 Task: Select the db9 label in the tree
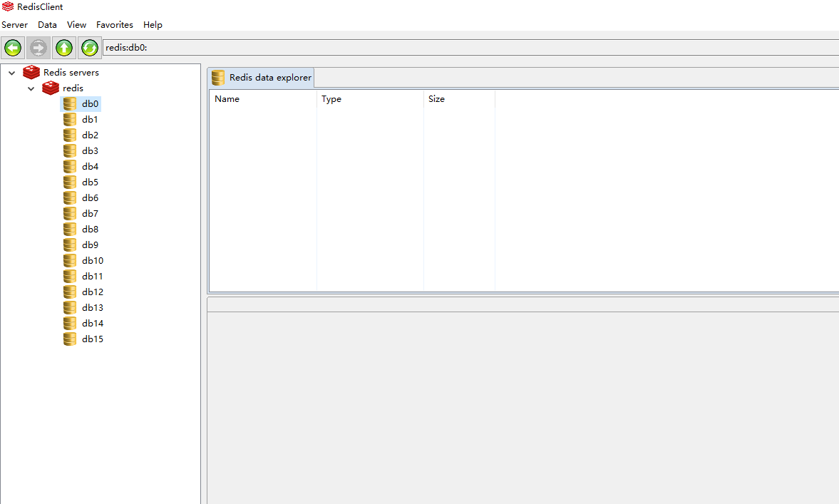pyautogui.click(x=90, y=245)
